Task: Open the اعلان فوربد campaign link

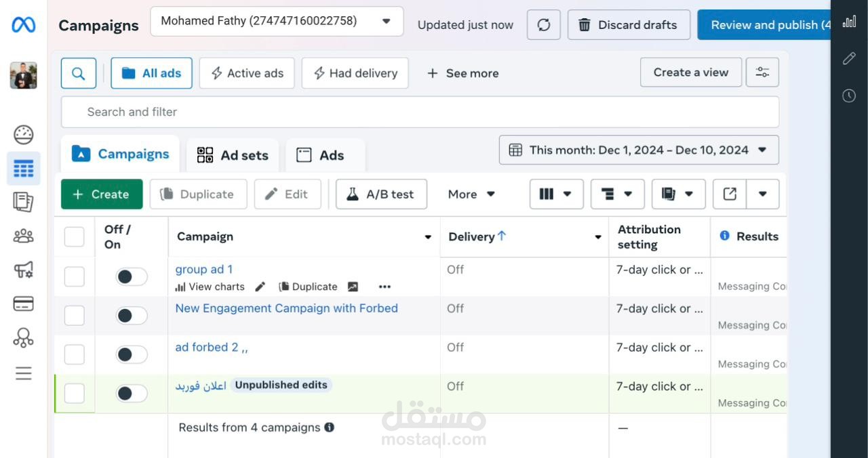Action: click(x=201, y=386)
